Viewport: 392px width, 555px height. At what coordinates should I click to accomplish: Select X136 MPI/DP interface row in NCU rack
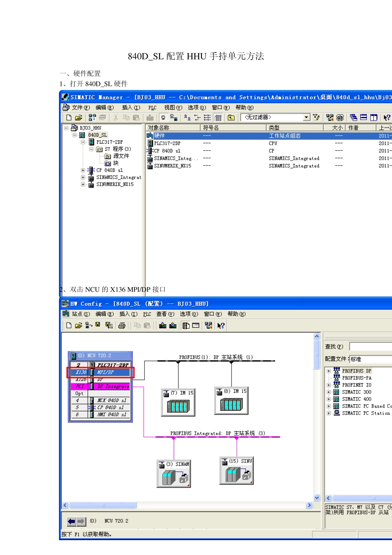pos(101,372)
